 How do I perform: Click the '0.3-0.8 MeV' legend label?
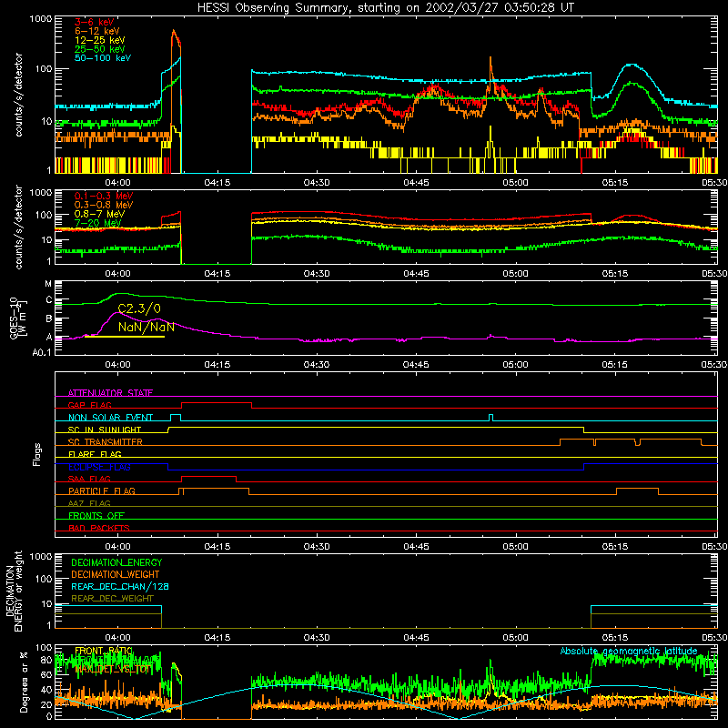click(x=104, y=205)
